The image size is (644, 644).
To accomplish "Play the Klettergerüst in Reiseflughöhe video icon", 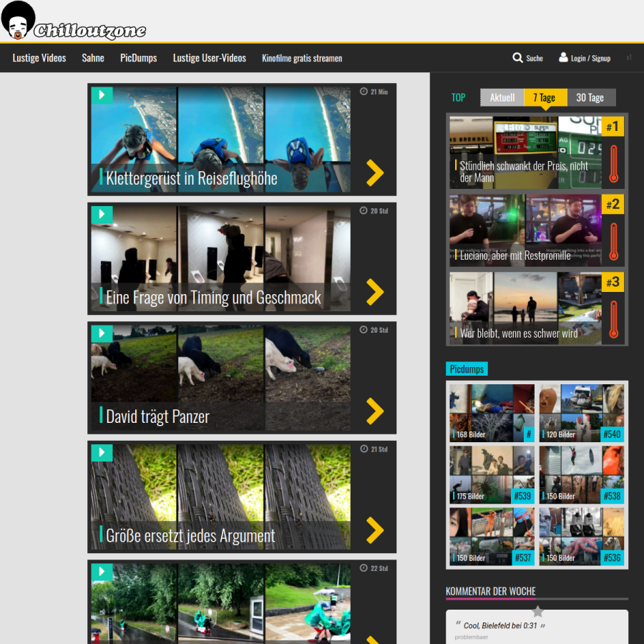I will [x=102, y=95].
